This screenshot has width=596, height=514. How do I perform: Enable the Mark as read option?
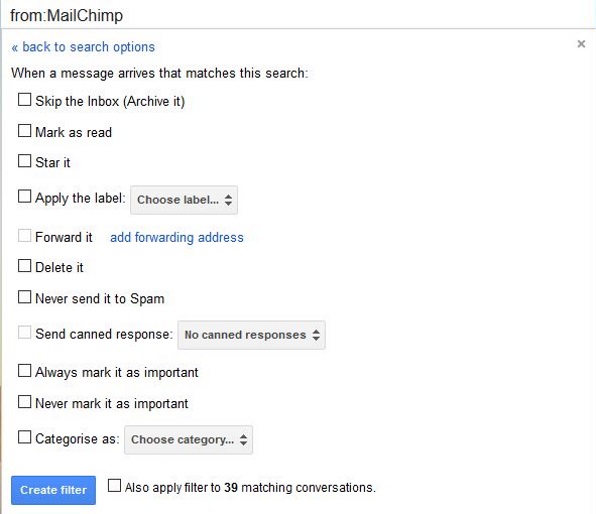pos(24,131)
